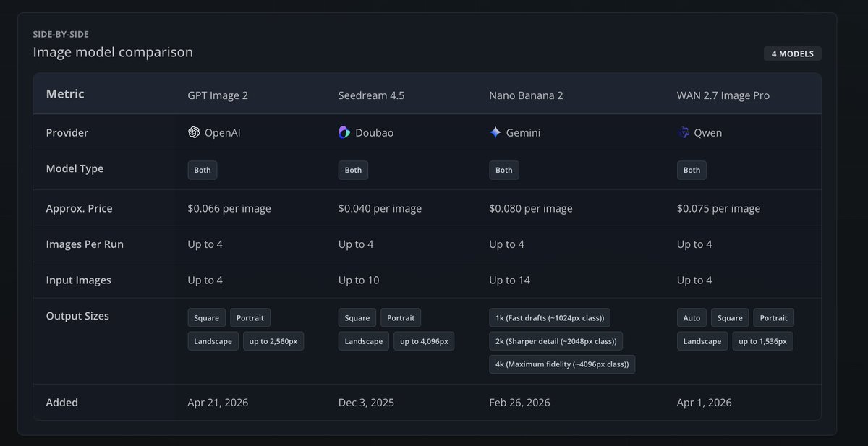Click the Landscape tag for WAN 2.7
Viewport: 868px width, 446px height.
point(702,341)
